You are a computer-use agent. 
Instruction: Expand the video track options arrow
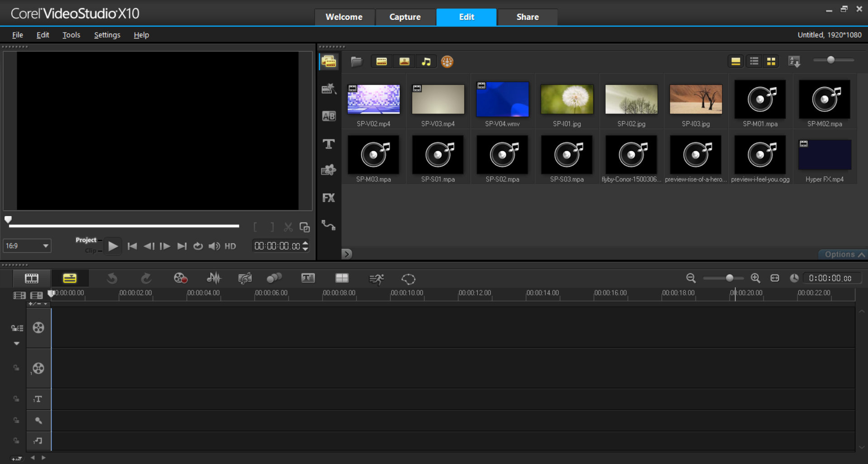pos(17,344)
